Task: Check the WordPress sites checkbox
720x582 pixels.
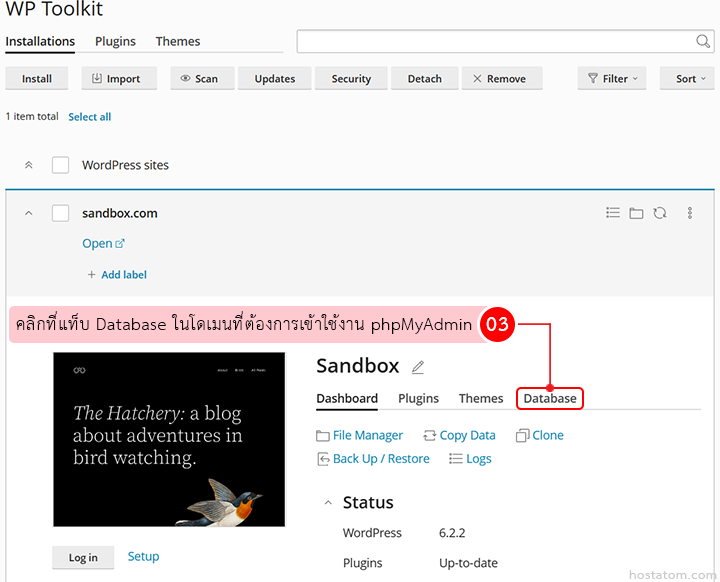Action: tap(61, 165)
